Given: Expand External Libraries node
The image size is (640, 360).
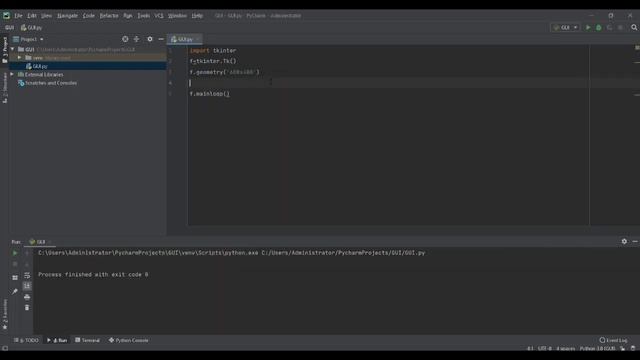Looking at the screenshot, I should point(12,74).
